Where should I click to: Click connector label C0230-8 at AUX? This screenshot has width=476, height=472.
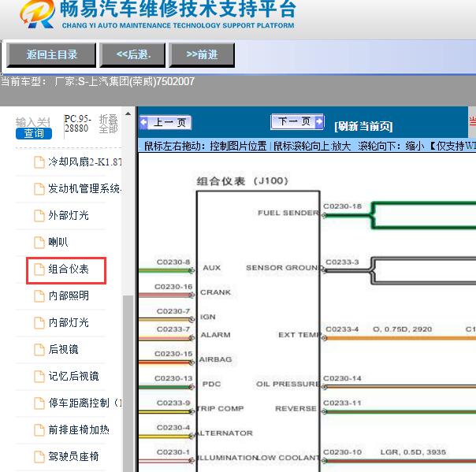coord(173,262)
